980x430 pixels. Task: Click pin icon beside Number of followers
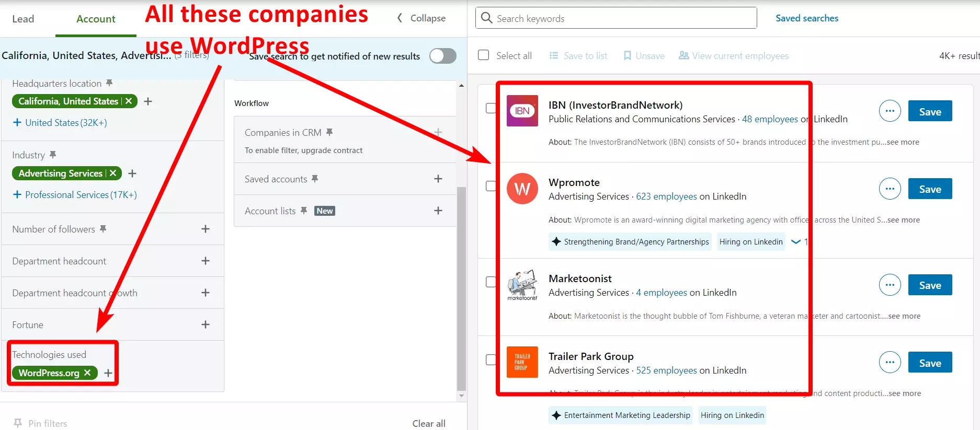click(x=103, y=229)
